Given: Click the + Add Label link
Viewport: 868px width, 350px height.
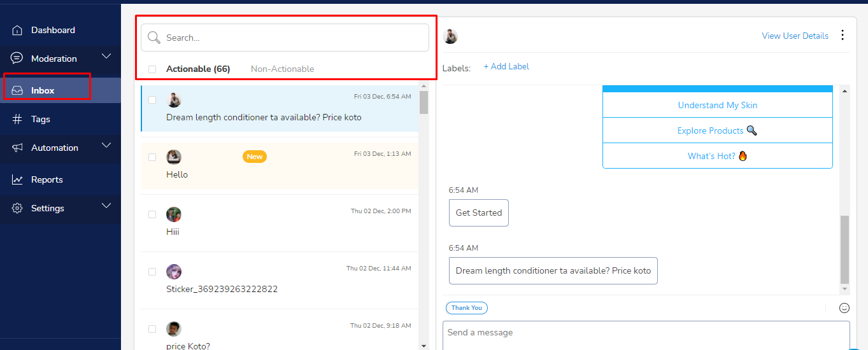Looking at the screenshot, I should coord(506,66).
